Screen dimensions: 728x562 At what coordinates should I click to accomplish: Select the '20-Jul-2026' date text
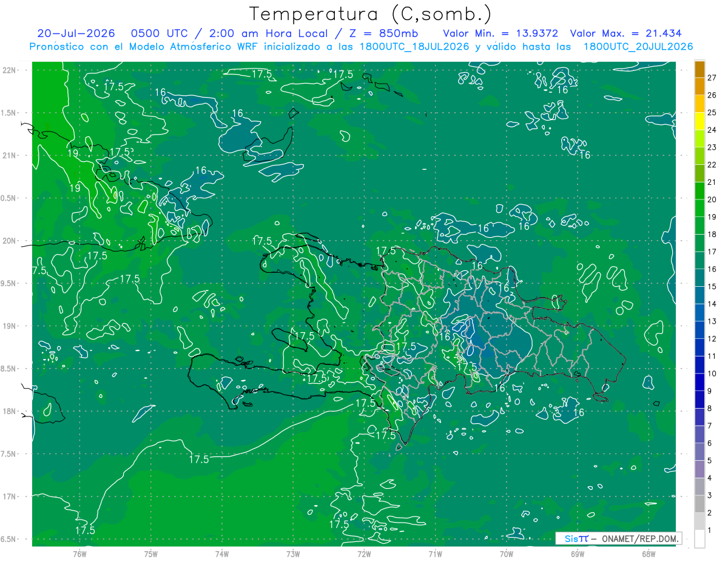click(76, 33)
